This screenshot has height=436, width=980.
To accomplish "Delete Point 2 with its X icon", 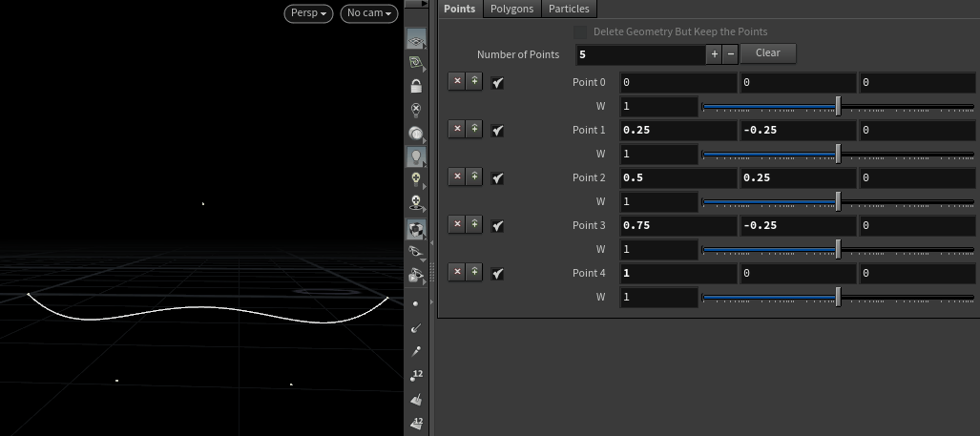I will tap(457, 176).
